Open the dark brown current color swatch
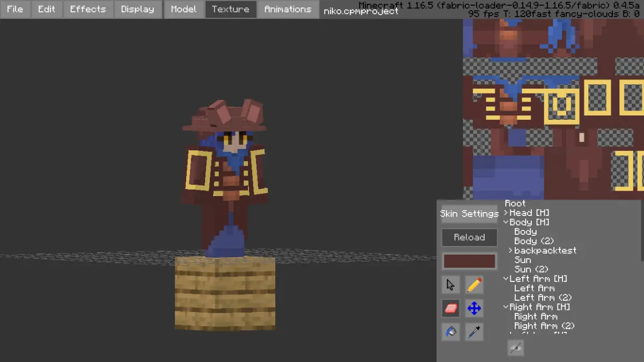Screen dimensions: 644x362 click(470, 261)
